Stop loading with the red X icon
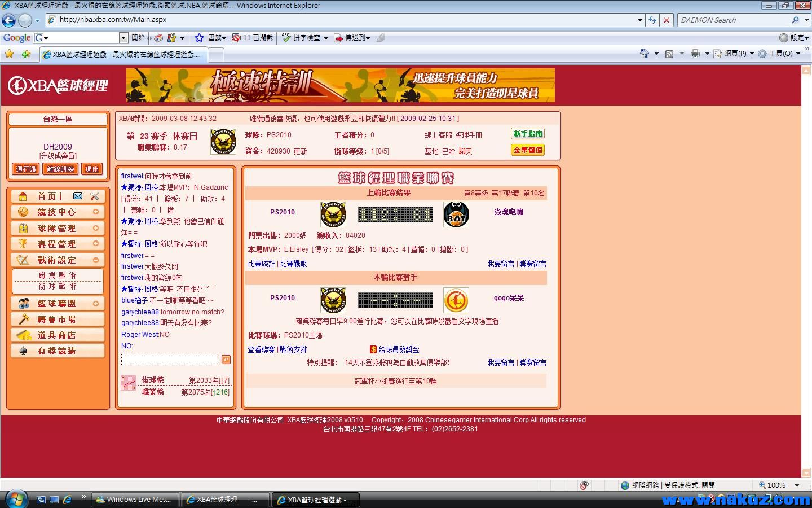 [667, 20]
